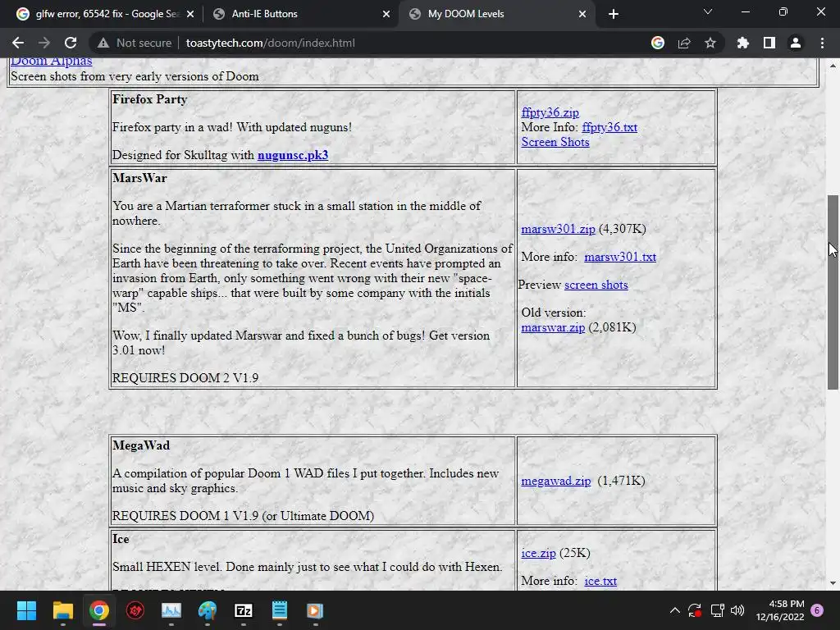This screenshot has width=840, height=630.
Task: Open ffpty36.txt info link
Action: pos(609,127)
